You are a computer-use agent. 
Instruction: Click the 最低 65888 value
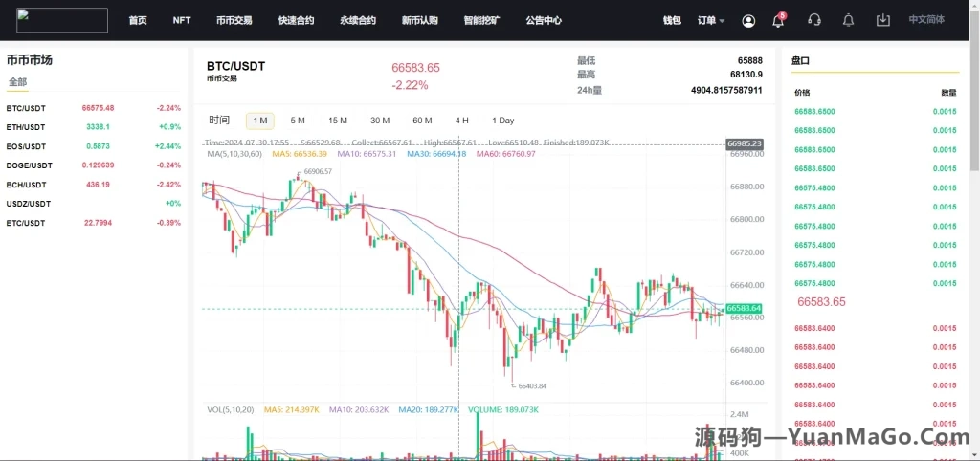pos(750,60)
